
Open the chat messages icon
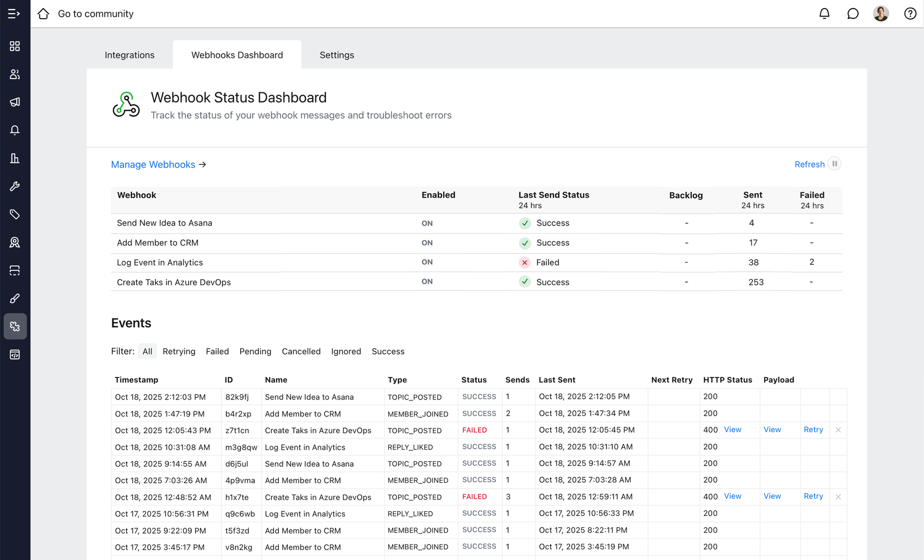[853, 14]
